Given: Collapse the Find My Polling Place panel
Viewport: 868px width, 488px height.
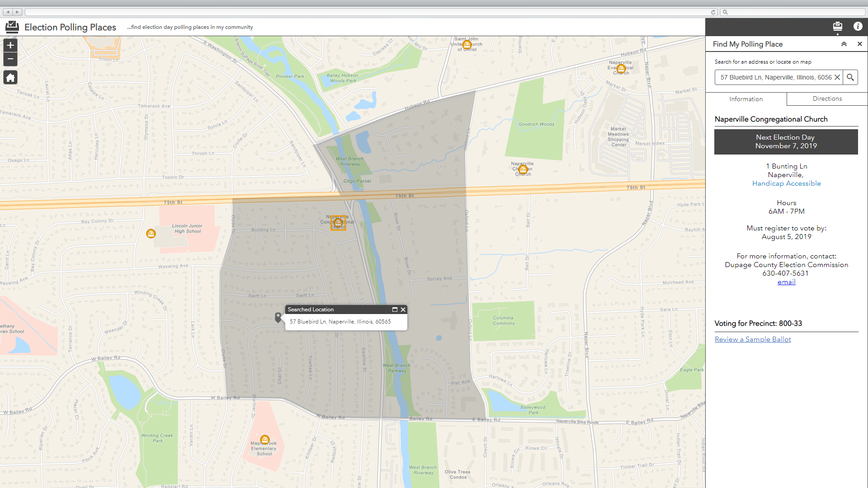Looking at the screenshot, I should pyautogui.click(x=844, y=44).
